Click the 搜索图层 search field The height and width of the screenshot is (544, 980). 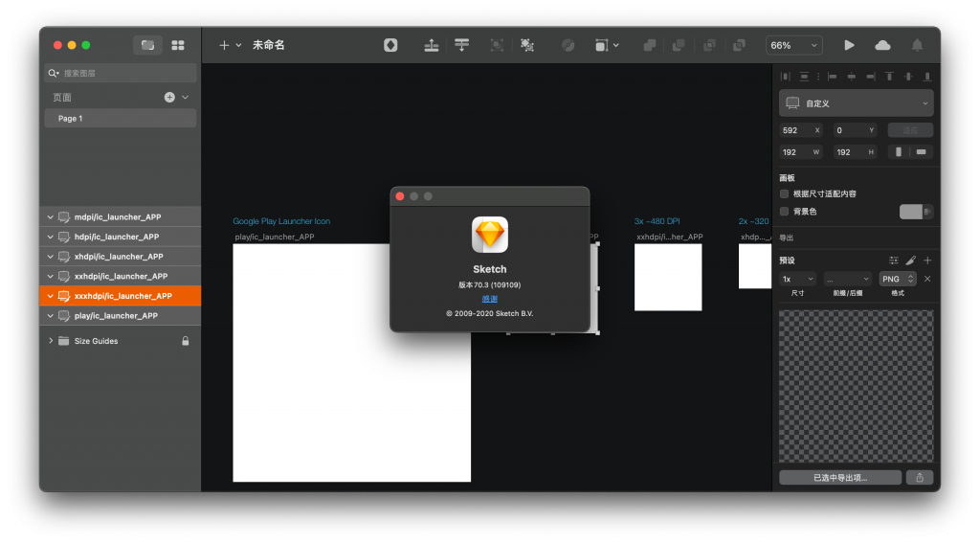[120, 73]
